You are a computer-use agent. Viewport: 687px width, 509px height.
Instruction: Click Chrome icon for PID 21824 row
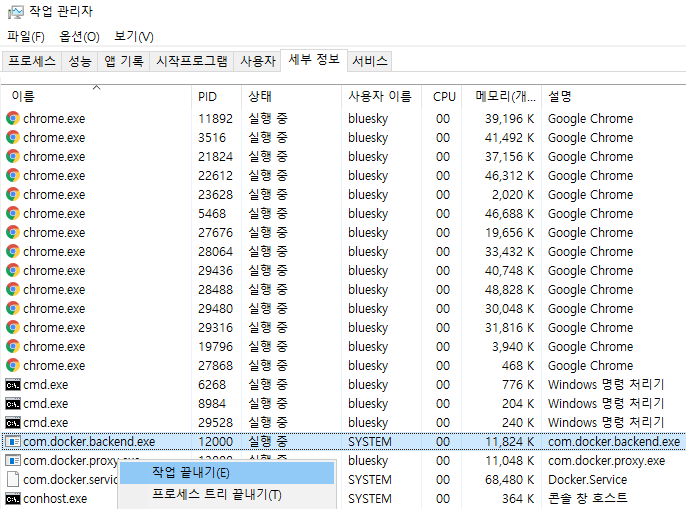point(13,156)
